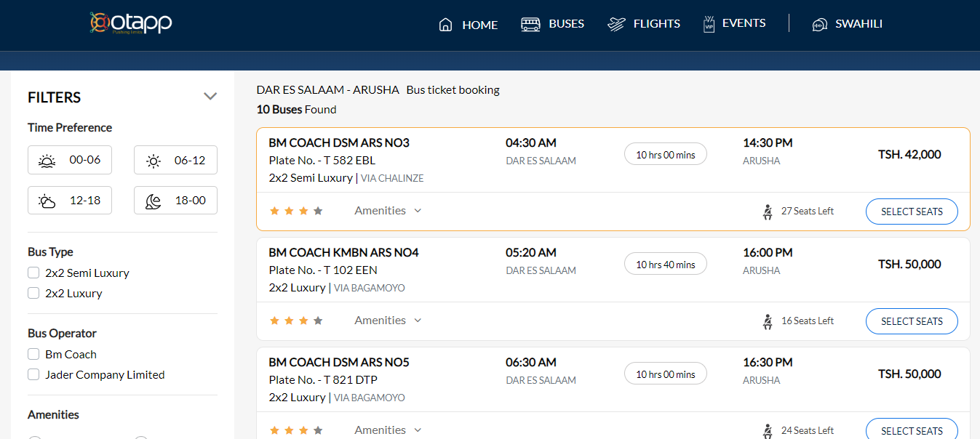The image size is (980, 439).
Task: Click the seat icon beside 16 Seats Left
Action: (768, 321)
